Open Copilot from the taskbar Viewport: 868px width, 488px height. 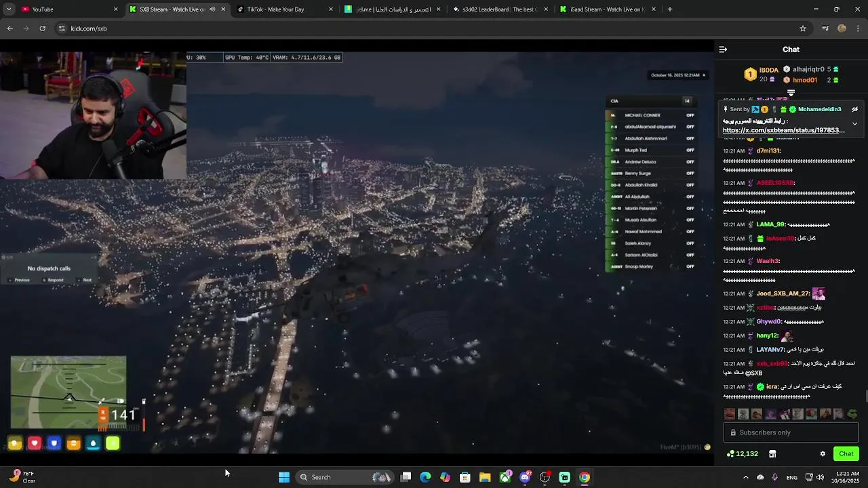tap(445, 477)
